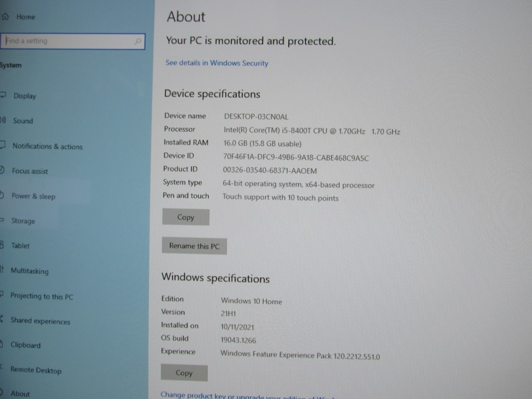Go to Notifications & actions
This screenshot has width=532, height=399.
point(47,146)
